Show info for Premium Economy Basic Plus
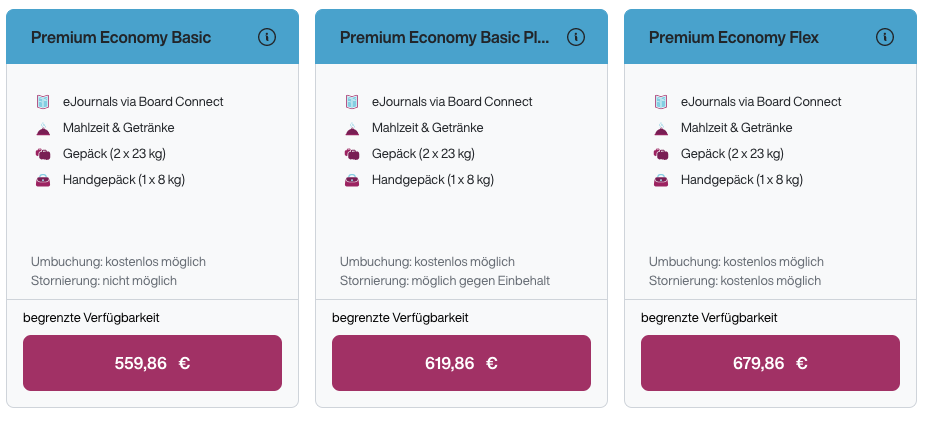927x421 pixels. click(576, 37)
